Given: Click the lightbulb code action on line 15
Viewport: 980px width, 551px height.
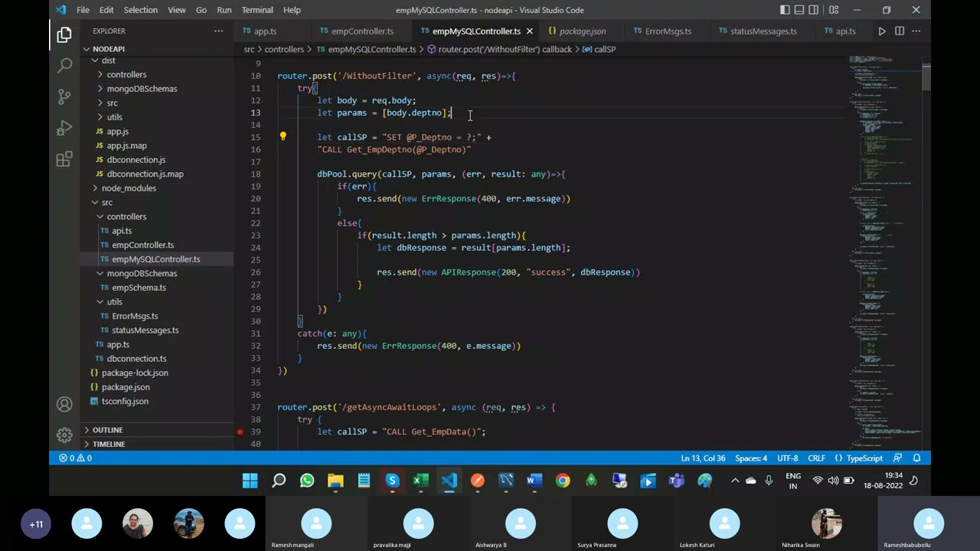Looking at the screenshot, I should pyautogui.click(x=283, y=137).
